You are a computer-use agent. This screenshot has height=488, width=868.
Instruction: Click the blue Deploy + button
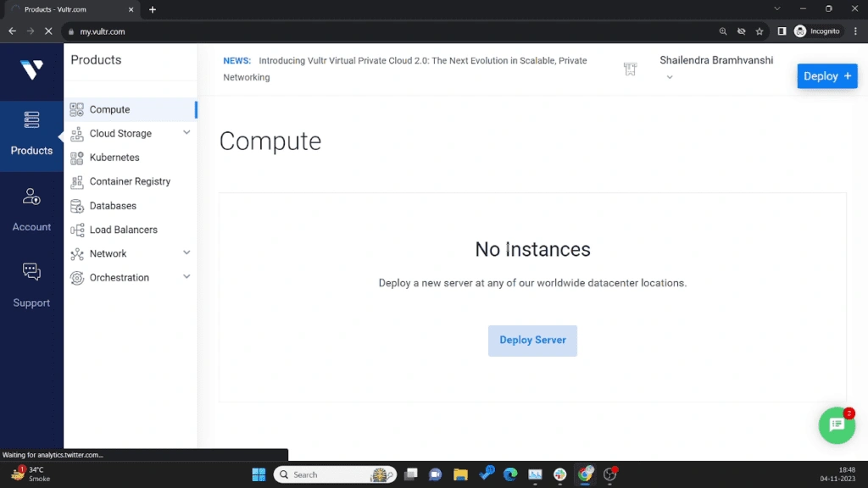(x=826, y=75)
